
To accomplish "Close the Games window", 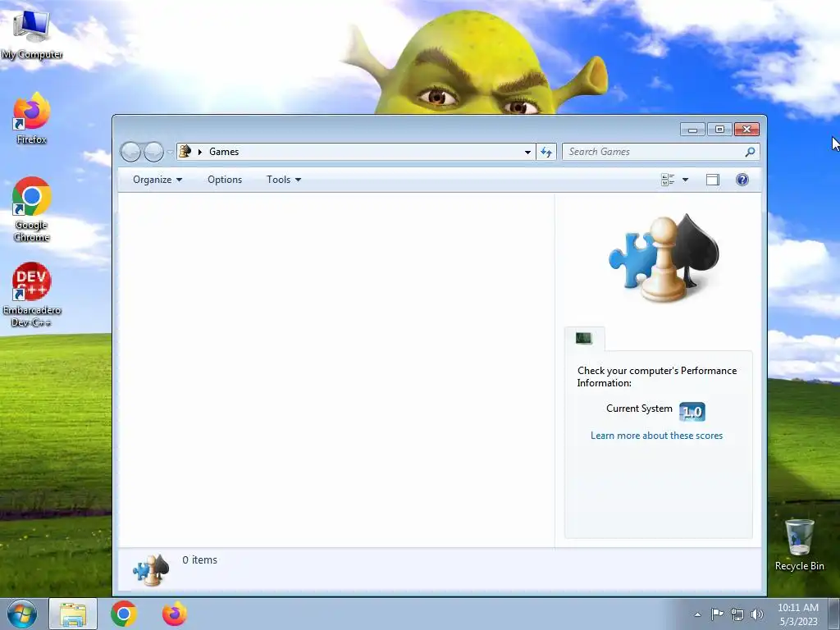I will pyautogui.click(x=746, y=129).
